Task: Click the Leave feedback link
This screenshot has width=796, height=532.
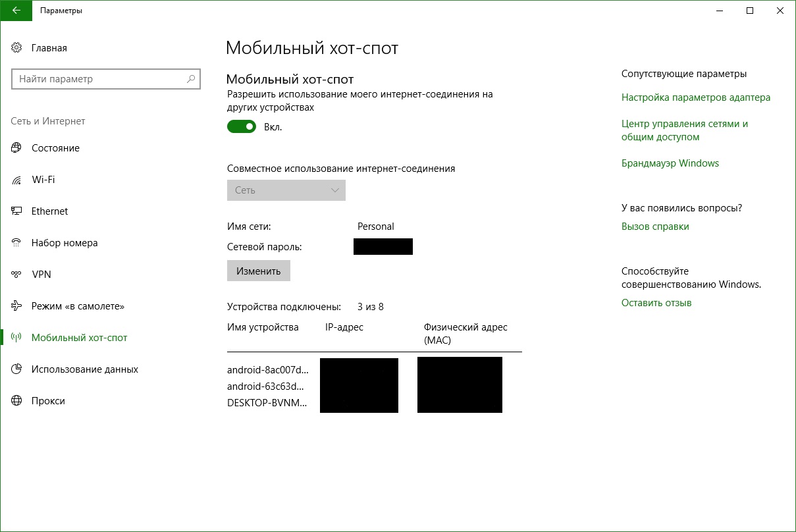Action: click(656, 303)
